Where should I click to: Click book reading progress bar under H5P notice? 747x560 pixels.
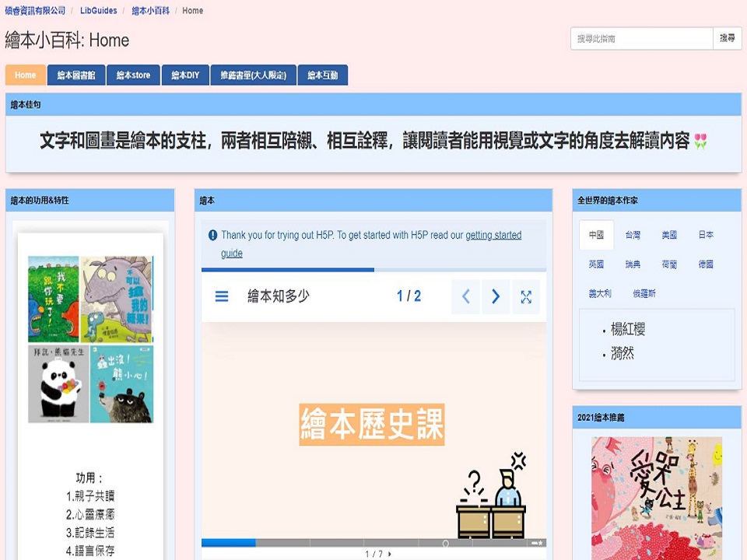click(x=374, y=270)
